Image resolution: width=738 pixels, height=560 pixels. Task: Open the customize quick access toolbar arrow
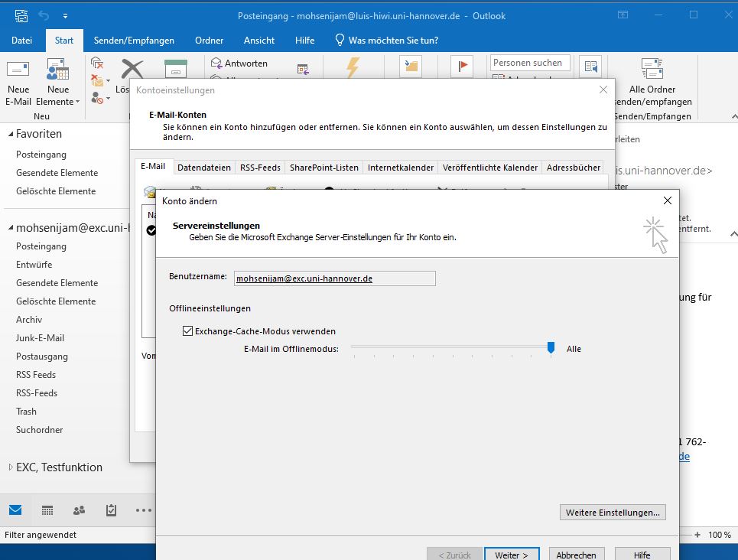coord(66,16)
